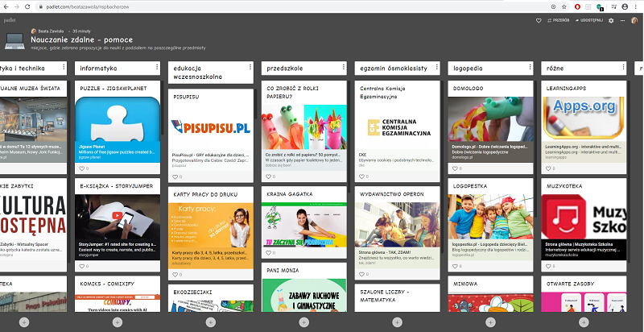Open the Otwarte zasoby post title
This screenshot has width=644, height=332.
pyautogui.click(x=570, y=284)
